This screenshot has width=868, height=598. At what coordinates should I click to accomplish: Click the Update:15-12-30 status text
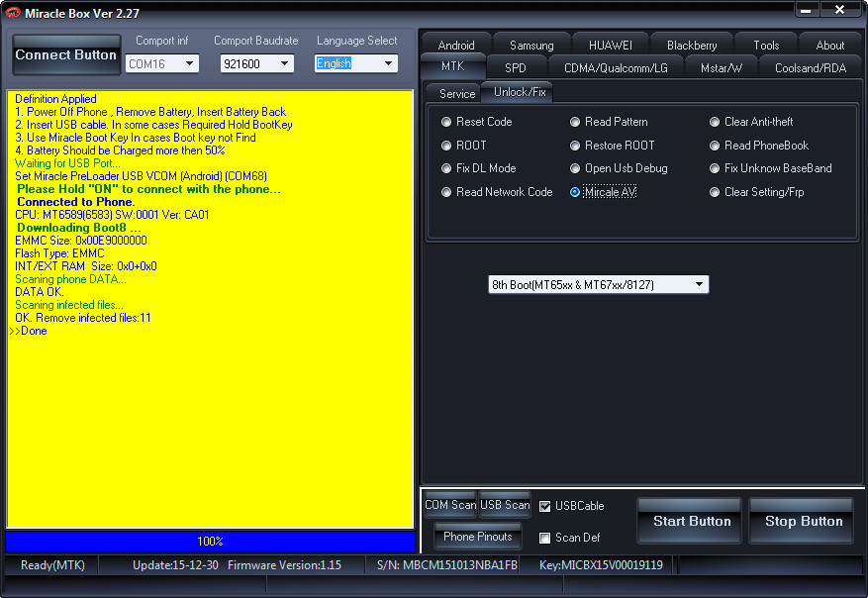pyautogui.click(x=175, y=564)
